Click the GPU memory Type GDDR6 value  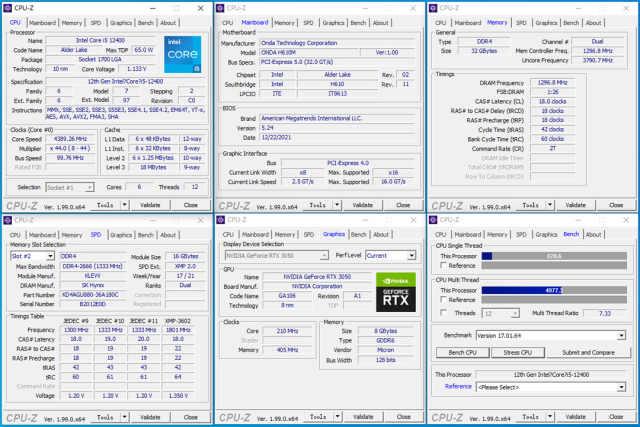coord(386,340)
